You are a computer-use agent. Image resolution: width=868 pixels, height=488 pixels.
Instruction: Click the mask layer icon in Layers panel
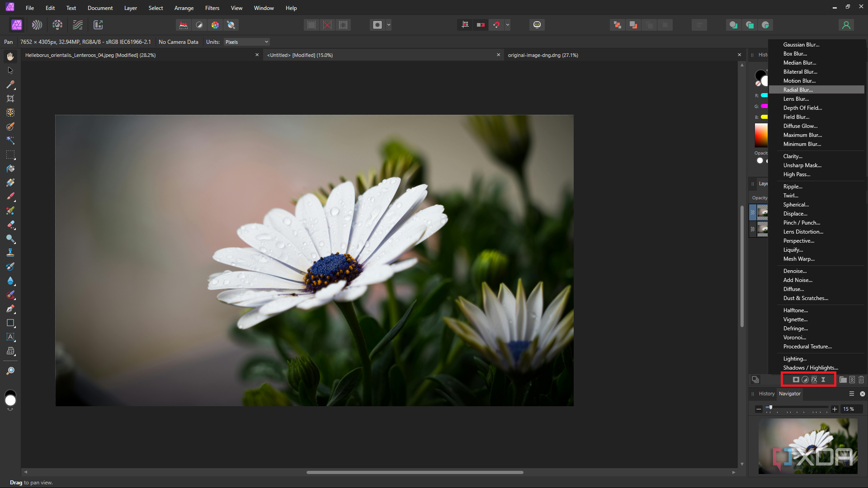(796, 380)
